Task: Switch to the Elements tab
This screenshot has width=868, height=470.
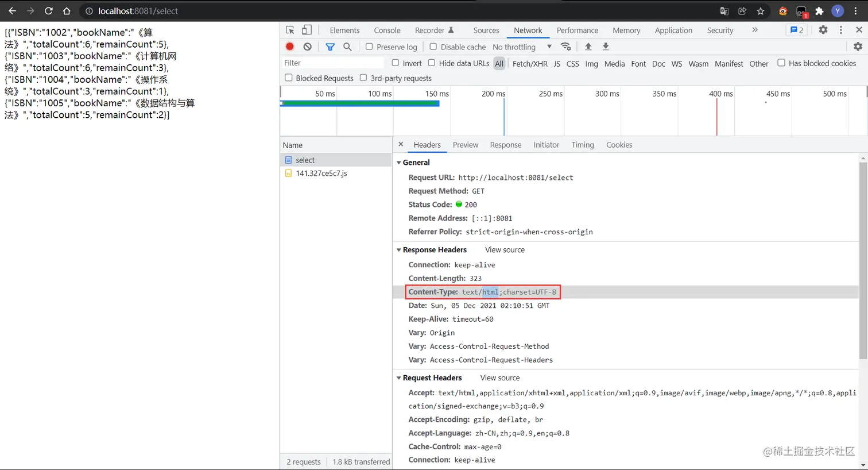Action: click(x=344, y=30)
